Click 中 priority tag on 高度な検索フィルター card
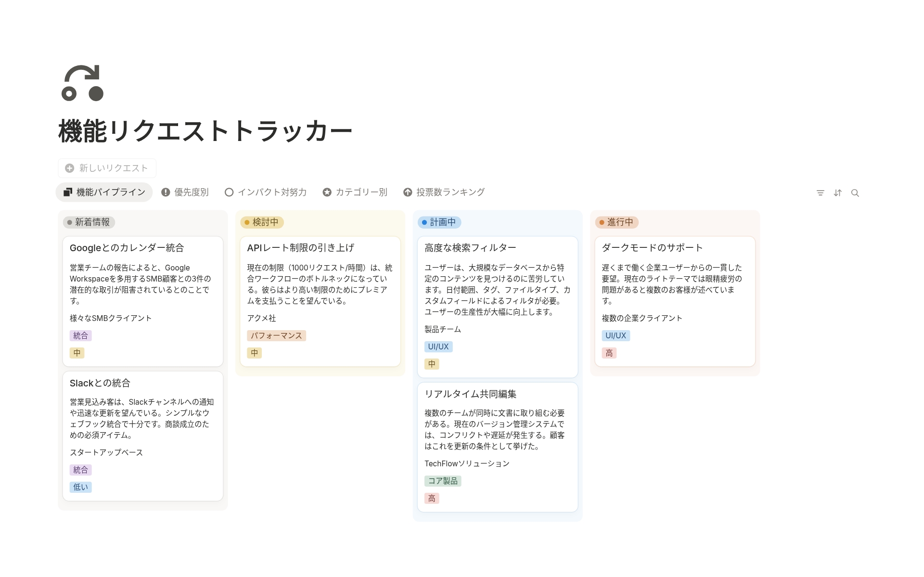This screenshot has width=924, height=577. coord(432,364)
